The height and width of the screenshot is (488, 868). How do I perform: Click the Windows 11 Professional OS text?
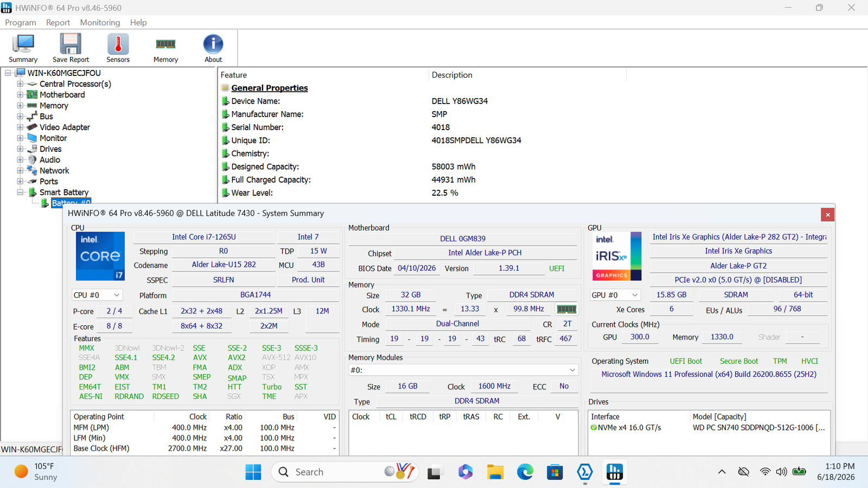[709, 374]
